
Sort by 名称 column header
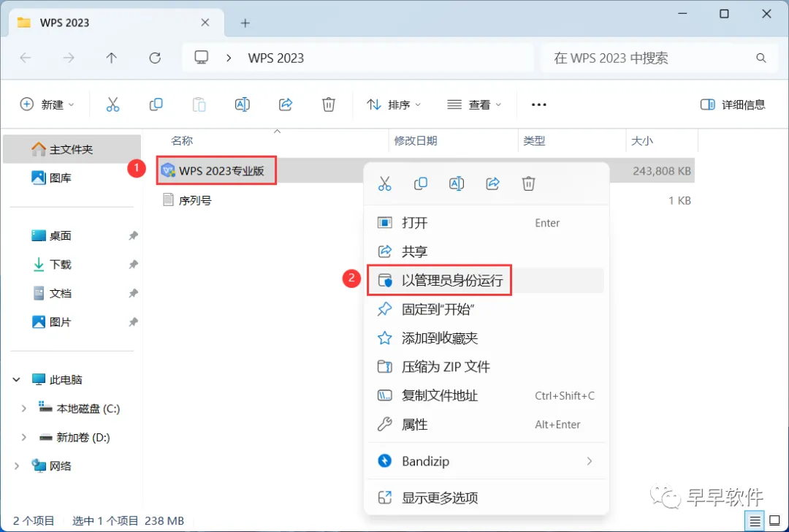pos(182,140)
